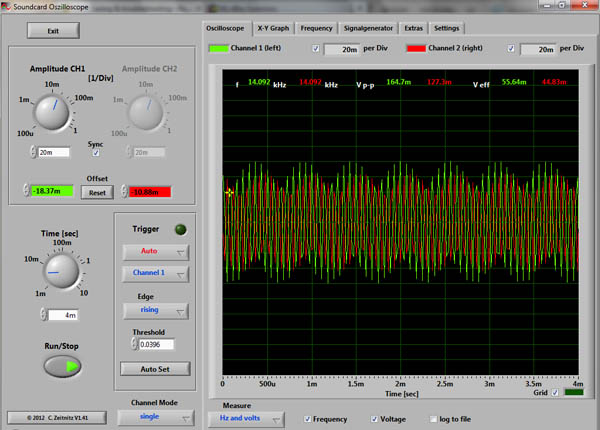Click the Channel 2 red color indicator
Image resolution: width=600 pixels, height=430 pixels.
[416, 48]
